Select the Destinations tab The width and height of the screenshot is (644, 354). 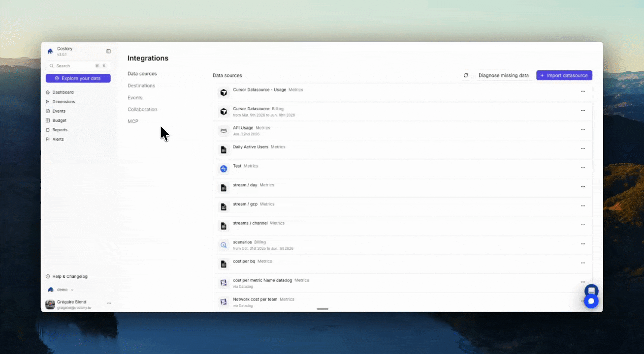(141, 86)
